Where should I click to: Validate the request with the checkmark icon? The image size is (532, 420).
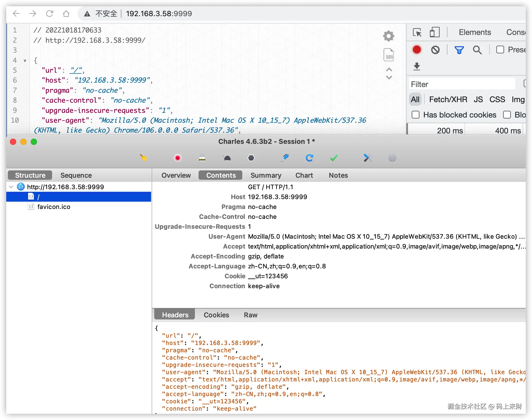[333, 158]
